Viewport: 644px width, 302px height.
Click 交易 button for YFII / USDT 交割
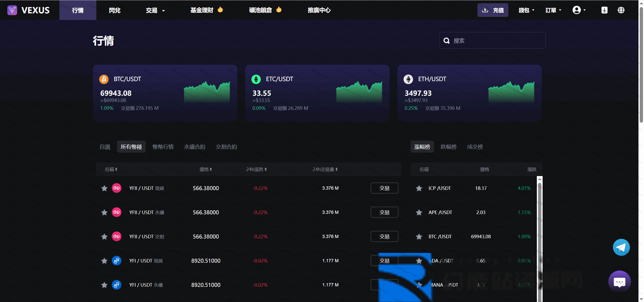point(384,236)
